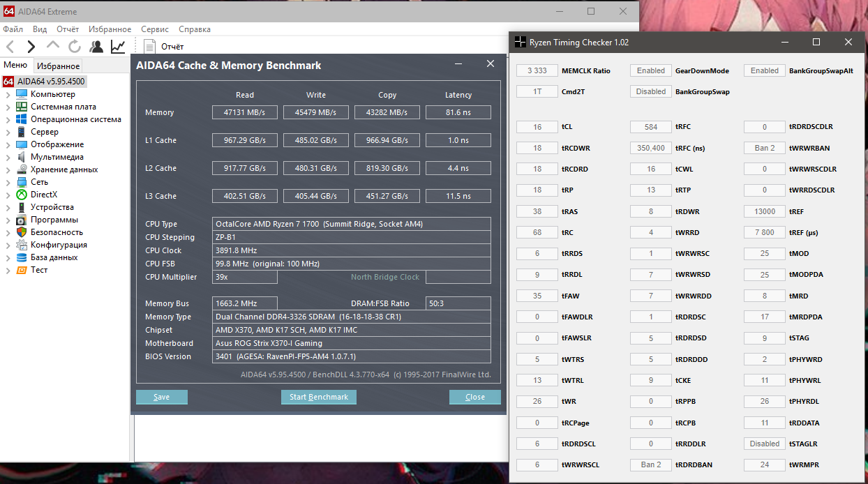Click the benchmark Close button

click(475, 397)
